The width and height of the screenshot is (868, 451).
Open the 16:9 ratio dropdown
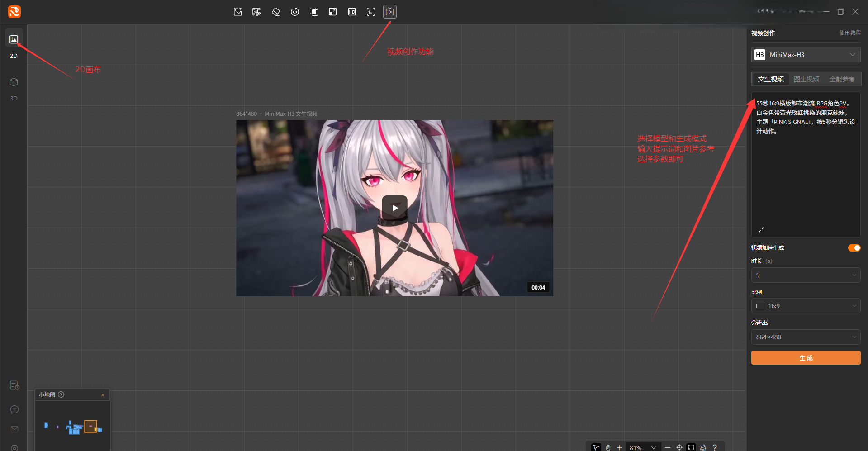[806, 306]
